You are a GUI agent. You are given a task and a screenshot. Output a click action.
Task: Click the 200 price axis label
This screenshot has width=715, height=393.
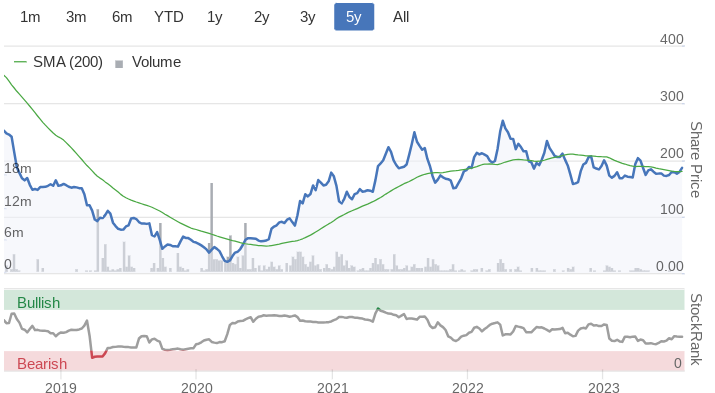click(672, 153)
